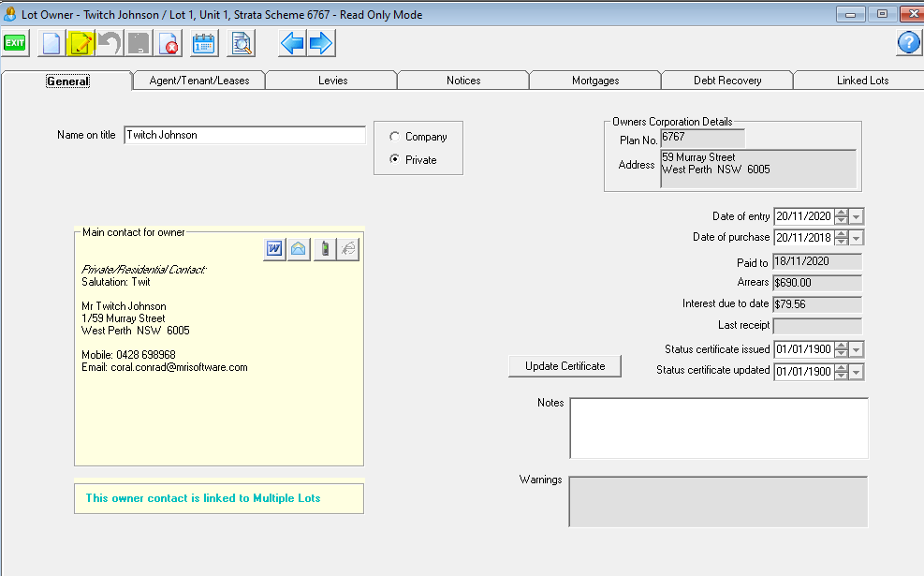Switch to the Agent/Tenant/Leases tab
Viewport: 924px width, 576px height.
coord(199,81)
